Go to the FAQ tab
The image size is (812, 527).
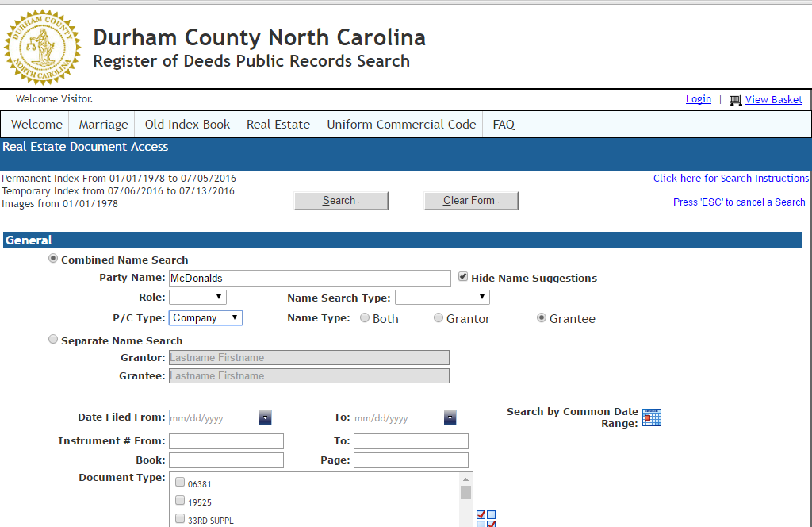[504, 124]
